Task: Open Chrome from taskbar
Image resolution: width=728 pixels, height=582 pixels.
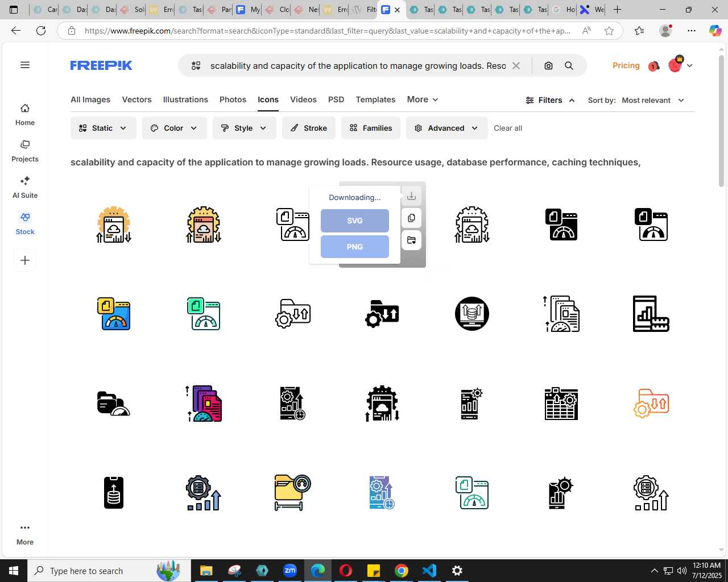Action: click(402, 571)
